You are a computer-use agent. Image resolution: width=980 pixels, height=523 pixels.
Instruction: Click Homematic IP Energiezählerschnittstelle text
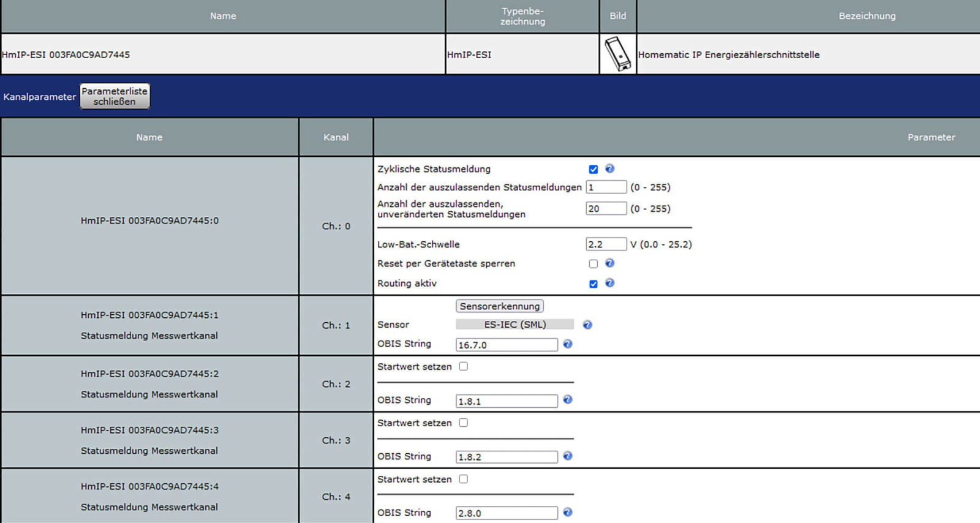click(729, 55)
